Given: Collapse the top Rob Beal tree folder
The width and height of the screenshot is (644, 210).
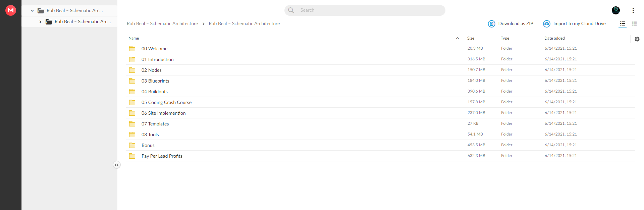Looking at the screenshot, I should (x=32, y=11).
